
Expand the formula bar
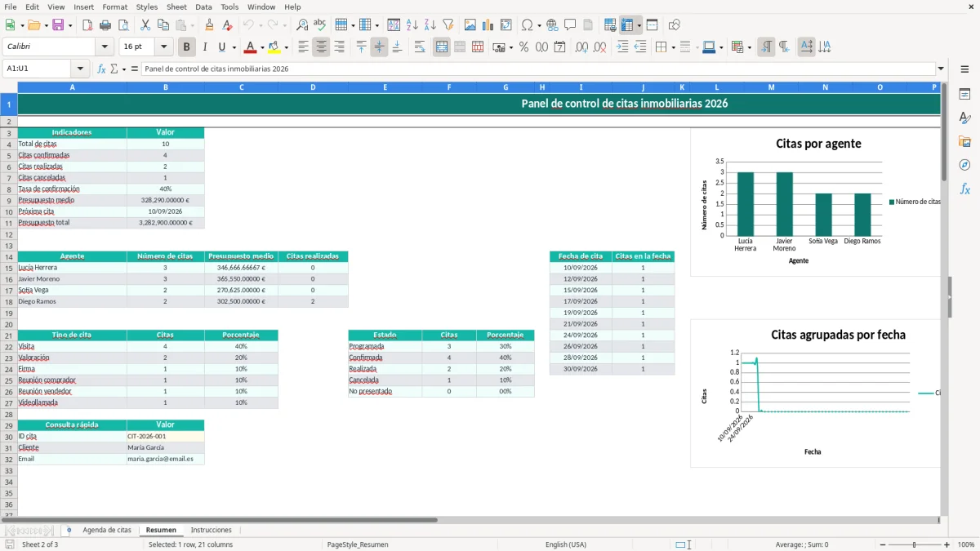tap(941, 69)
